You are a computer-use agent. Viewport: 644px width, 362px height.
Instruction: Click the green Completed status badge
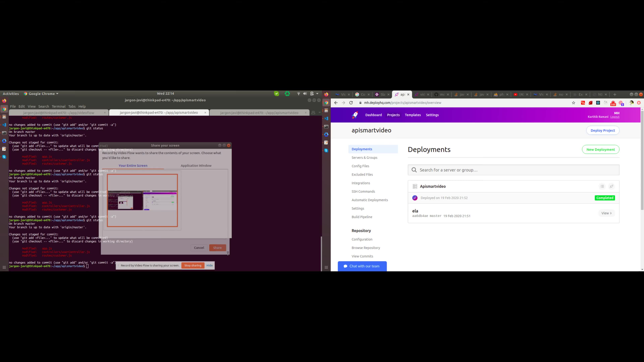coord(605,198)
